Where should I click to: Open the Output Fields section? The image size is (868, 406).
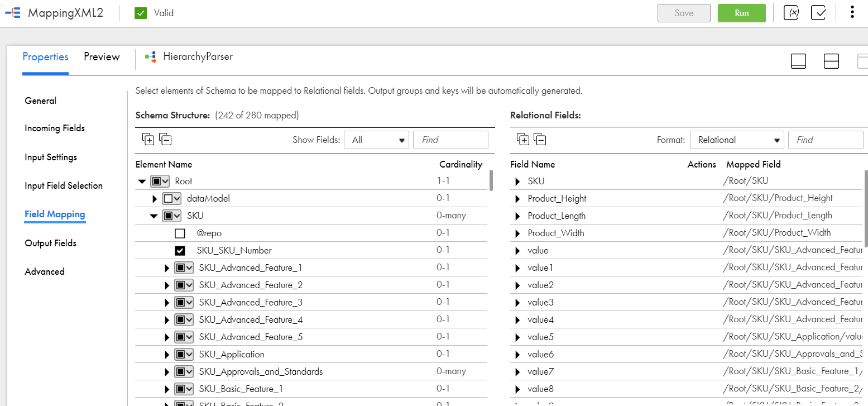pyautogui.click(x=50, y=243)
